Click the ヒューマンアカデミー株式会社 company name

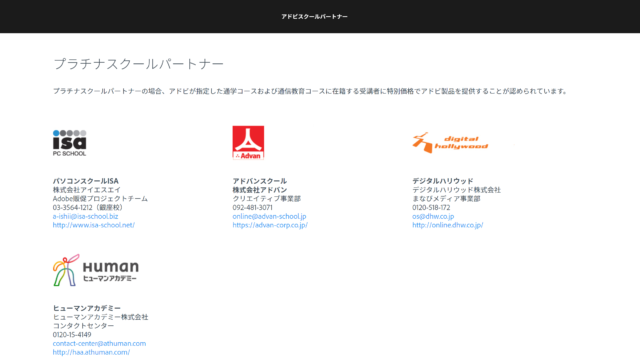100,317
